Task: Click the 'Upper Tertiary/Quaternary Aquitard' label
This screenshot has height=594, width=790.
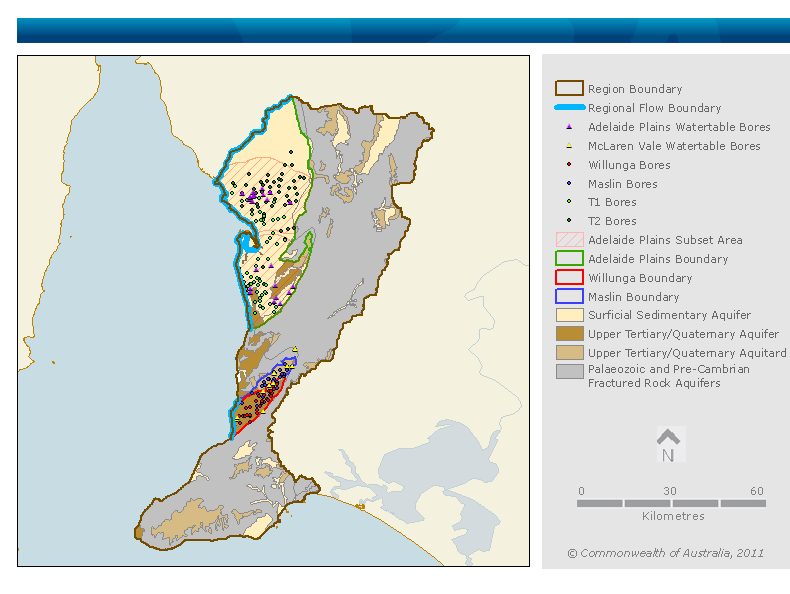Action: tap(687, 353)
